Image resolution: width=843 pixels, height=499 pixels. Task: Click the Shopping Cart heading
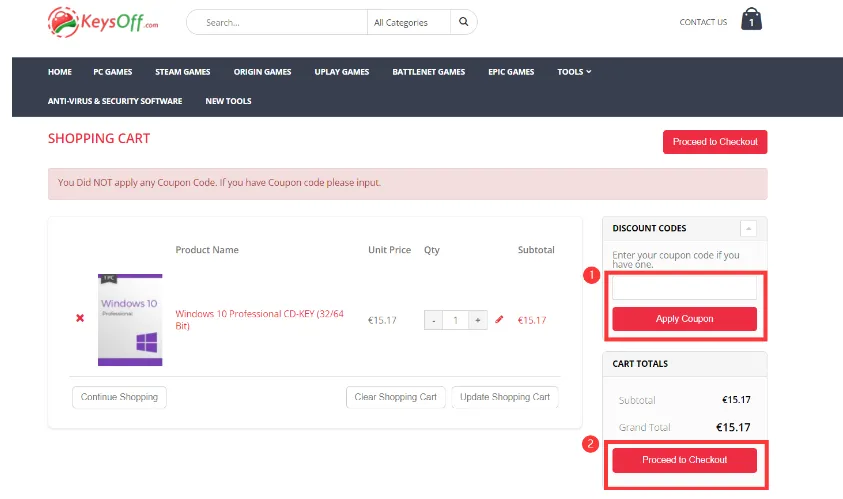(x=99, y=139)
